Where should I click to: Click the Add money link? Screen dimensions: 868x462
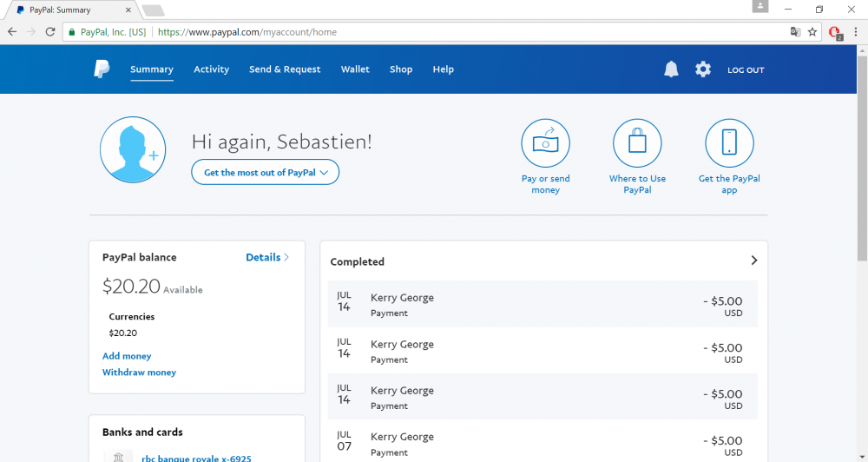(x=127, y=356)
